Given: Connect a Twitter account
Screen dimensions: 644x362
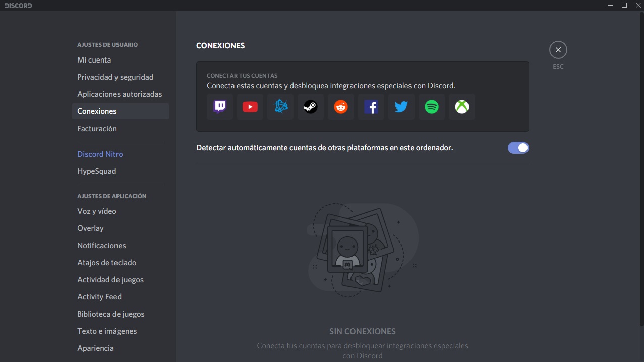Looking at the screenshot, I should tap(401, 107).
